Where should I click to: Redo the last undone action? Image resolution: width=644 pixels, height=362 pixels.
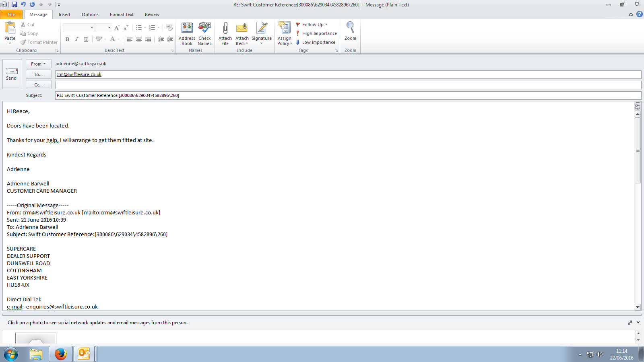(32, 4)
